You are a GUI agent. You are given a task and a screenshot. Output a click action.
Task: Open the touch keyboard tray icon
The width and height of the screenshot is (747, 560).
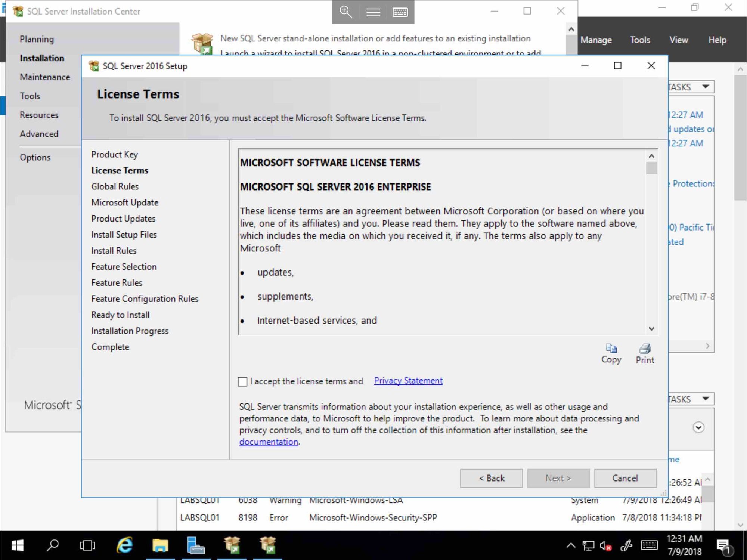pyautogui.click(x=649, y=545)
